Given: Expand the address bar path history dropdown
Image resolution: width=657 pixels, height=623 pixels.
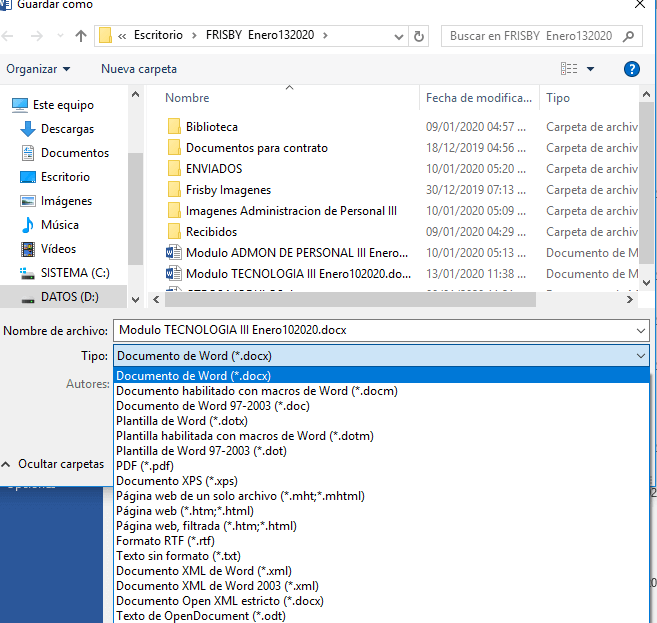Looking at the screenshot, I should [398, 37].
